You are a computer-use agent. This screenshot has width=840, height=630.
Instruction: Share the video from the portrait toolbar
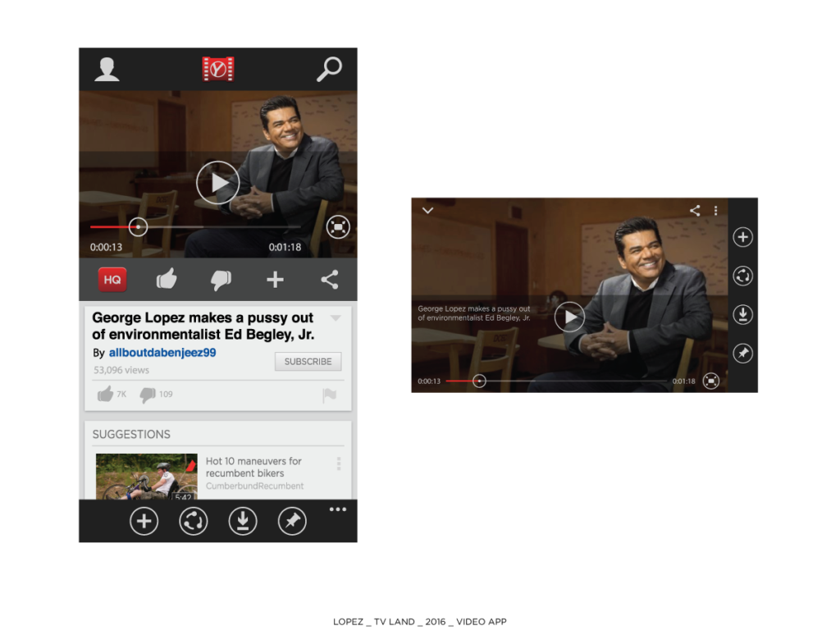(x=330, y=280)
